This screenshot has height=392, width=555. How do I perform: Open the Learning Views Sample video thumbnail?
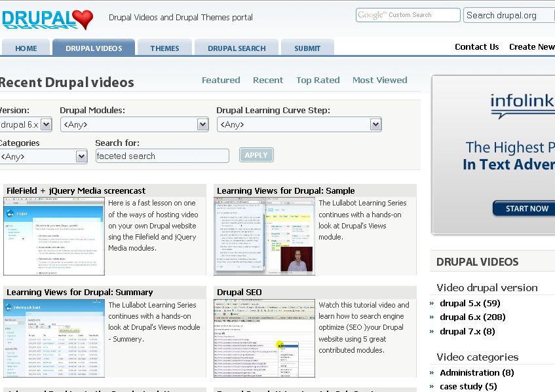(x=264, y=236)
